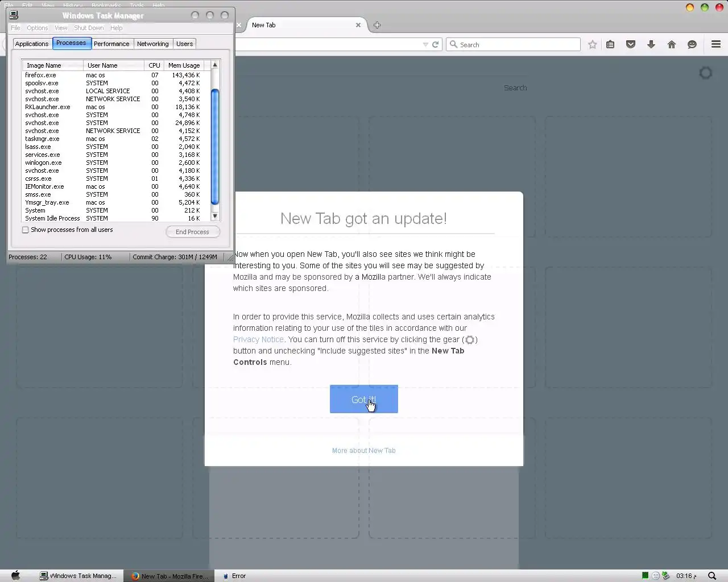This screenshot has width=728, height=582.
Task: Select the Processes tab
Action: (x=71, y=43)
